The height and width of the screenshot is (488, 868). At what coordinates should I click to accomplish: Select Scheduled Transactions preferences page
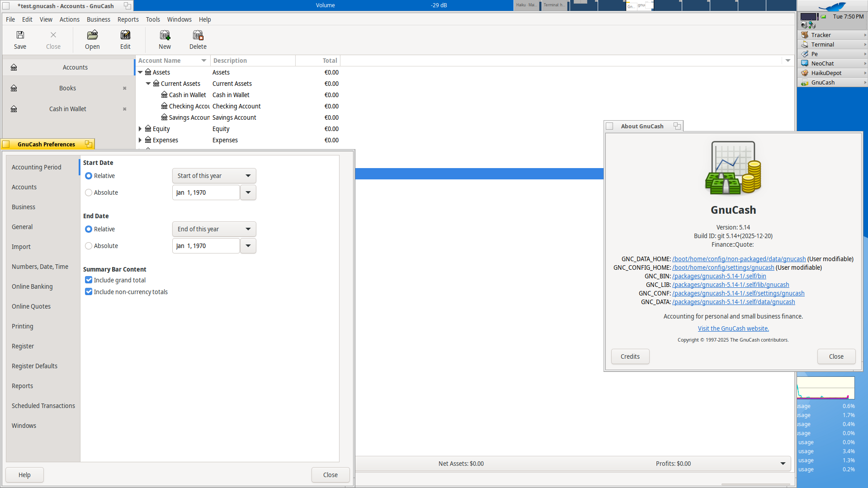click(43, 406)
